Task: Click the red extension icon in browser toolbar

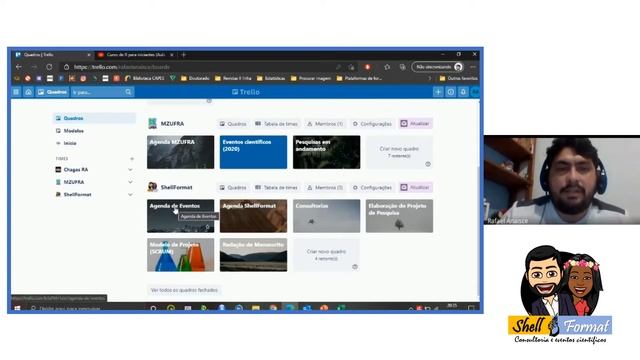Action: pos(368,67)
